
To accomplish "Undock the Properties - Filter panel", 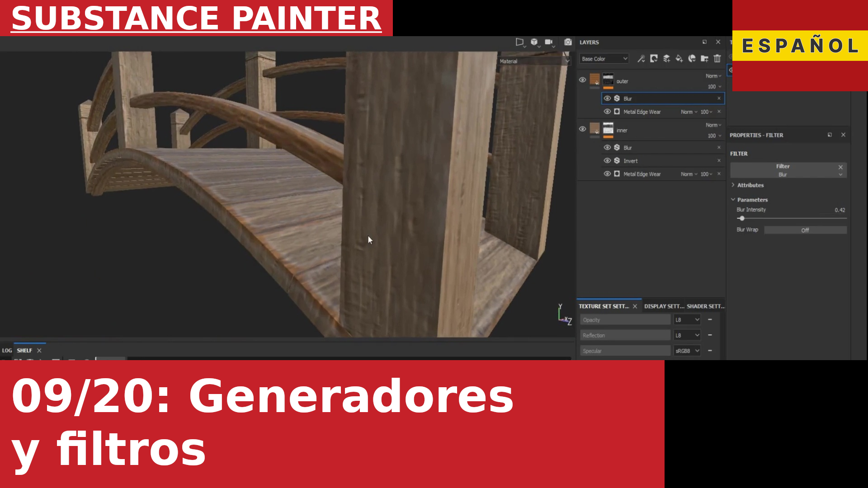I will click(x=830, y=135).
